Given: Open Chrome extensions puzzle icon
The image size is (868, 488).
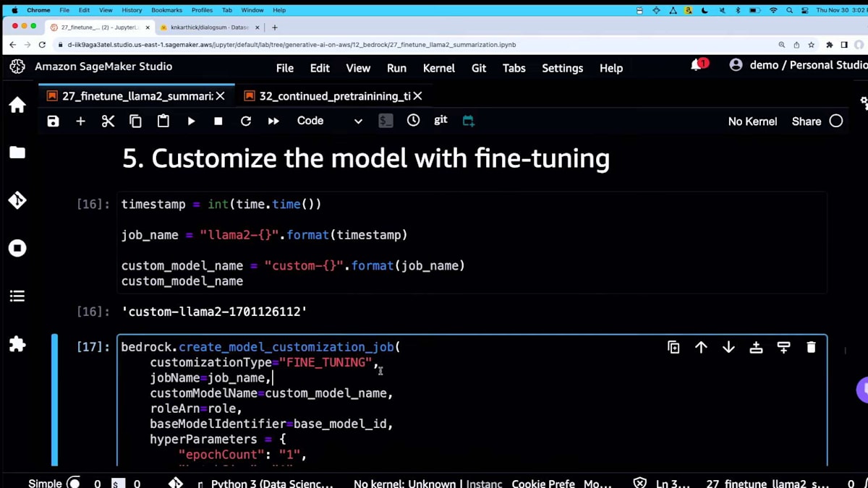Looking at the screenshot, I should [x=830, y=44].
